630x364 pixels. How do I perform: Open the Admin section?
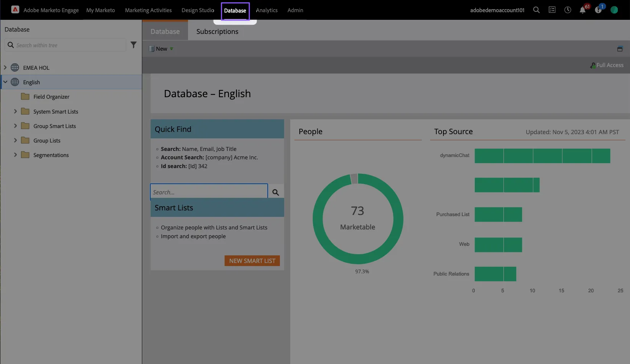[x=295, y=10]
